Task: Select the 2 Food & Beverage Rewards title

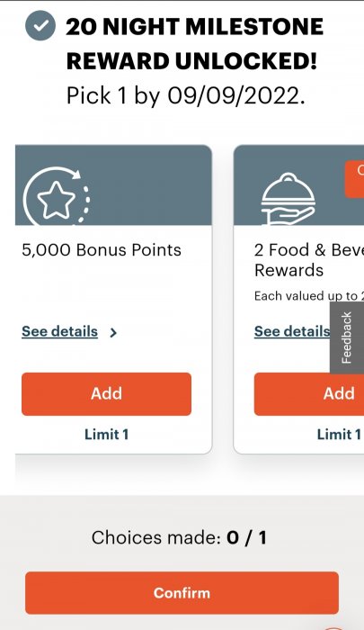Action: point(309,260)
